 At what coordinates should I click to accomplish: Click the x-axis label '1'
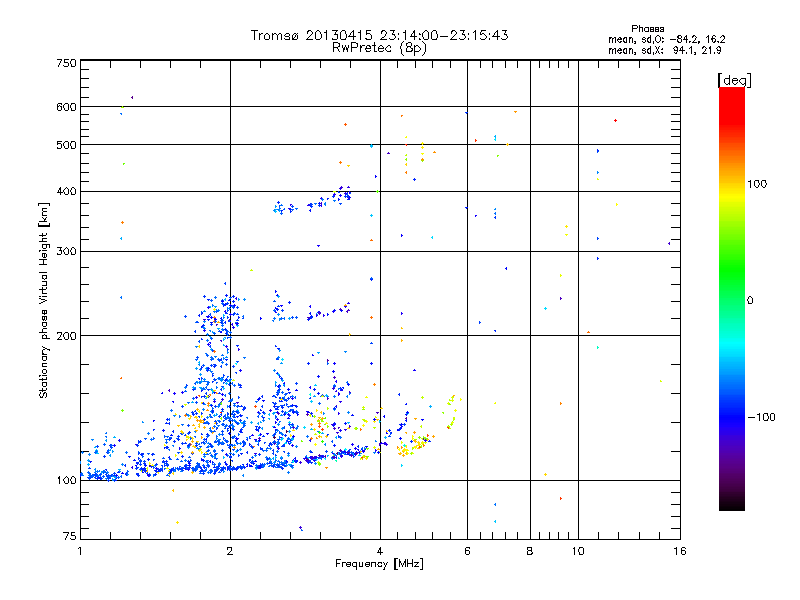(80, 551)
